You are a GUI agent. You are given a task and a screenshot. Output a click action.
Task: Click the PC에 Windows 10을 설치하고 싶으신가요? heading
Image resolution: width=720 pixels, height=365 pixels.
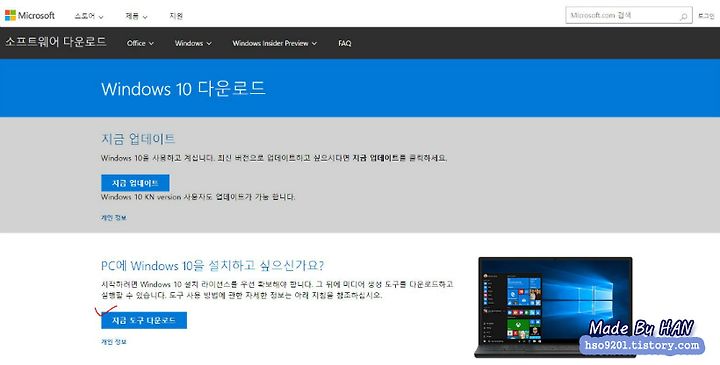tap(213, 265)
